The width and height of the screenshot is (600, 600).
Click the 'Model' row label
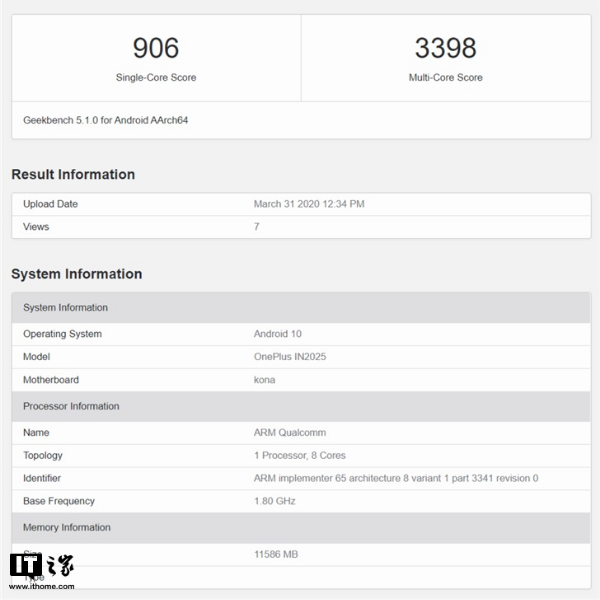pyautogui.click(x=36, y=357)
